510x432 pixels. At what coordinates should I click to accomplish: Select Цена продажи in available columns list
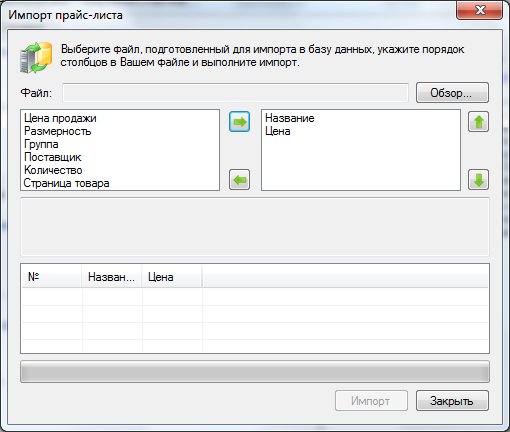[x=60, y=118]
